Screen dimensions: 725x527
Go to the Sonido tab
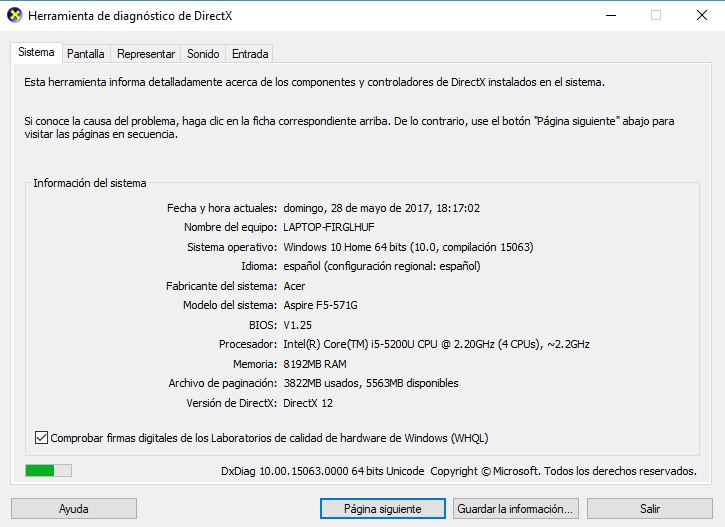(203, 54)
